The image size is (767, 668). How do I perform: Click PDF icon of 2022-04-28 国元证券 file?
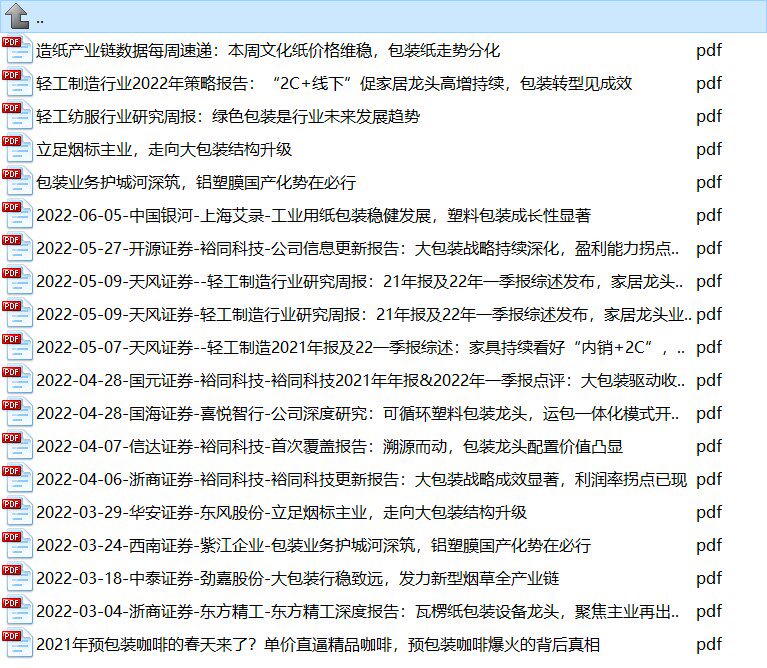(x=17, y=380)
